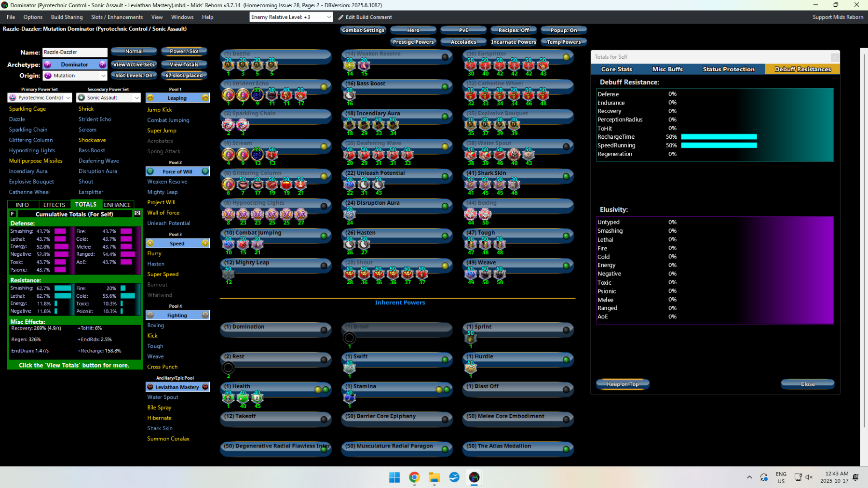Screen dimensions: 868x488
Task: Click the Mighty Leap enhancement slot
Action: pos(229,274)
